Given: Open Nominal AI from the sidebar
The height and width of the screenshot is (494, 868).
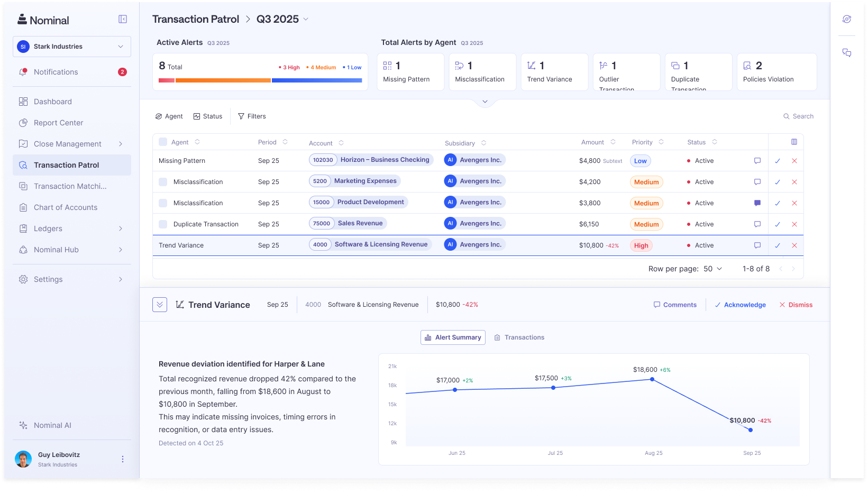Looking at the screenshot, I should [52, 425].
